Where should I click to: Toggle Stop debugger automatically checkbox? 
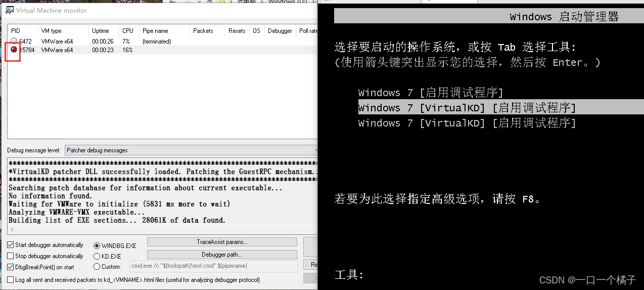(11, 256)
